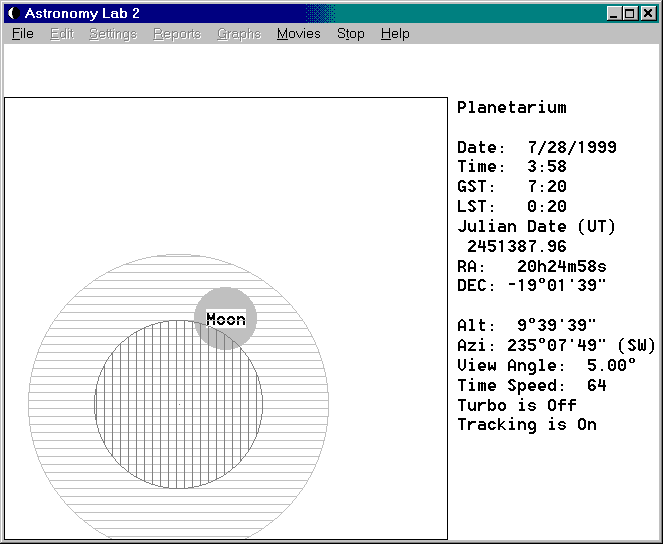The width and height of the screenshot is (663, 544).
Task: Click the Tracking is On status text
Action: (526, 424)
